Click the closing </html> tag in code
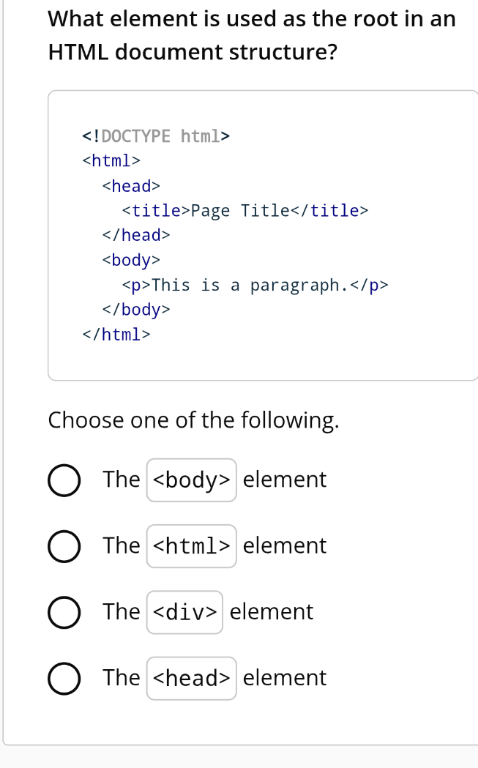The image size is (478, 768). (116, 335)
